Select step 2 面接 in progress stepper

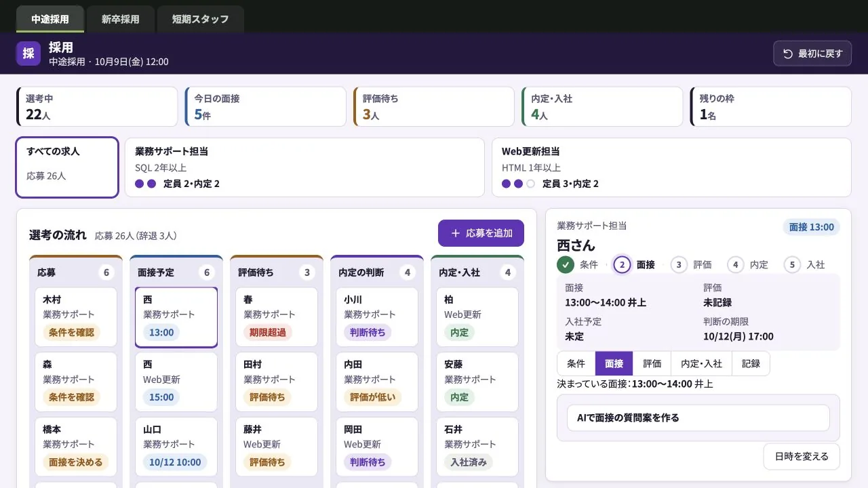point(633,264)
